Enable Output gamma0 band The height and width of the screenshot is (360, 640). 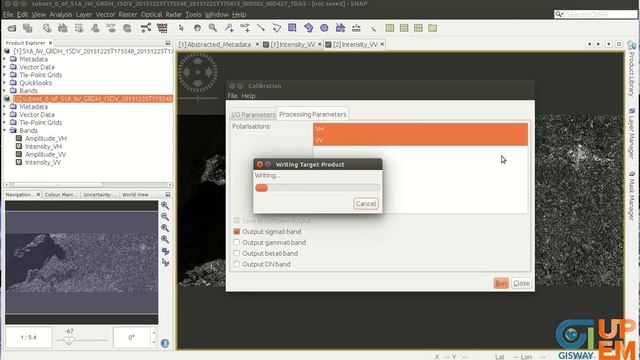click(x=237, y=242)
